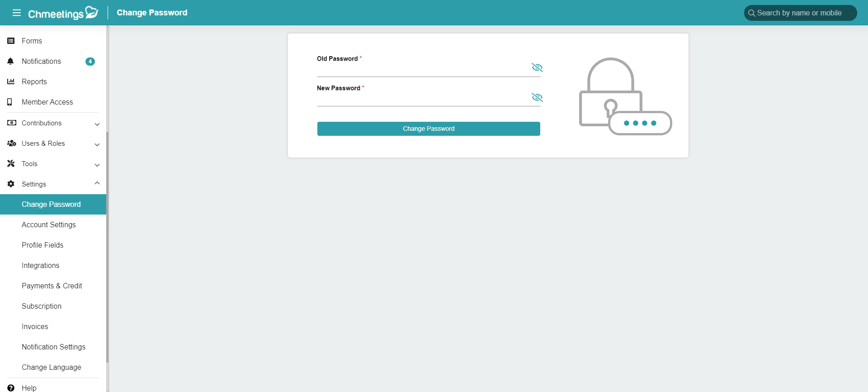This screenshot has height=392, width=868.
Task: Click the Users & Roles label
Action: pyautogui.click(x=43, y=143)
